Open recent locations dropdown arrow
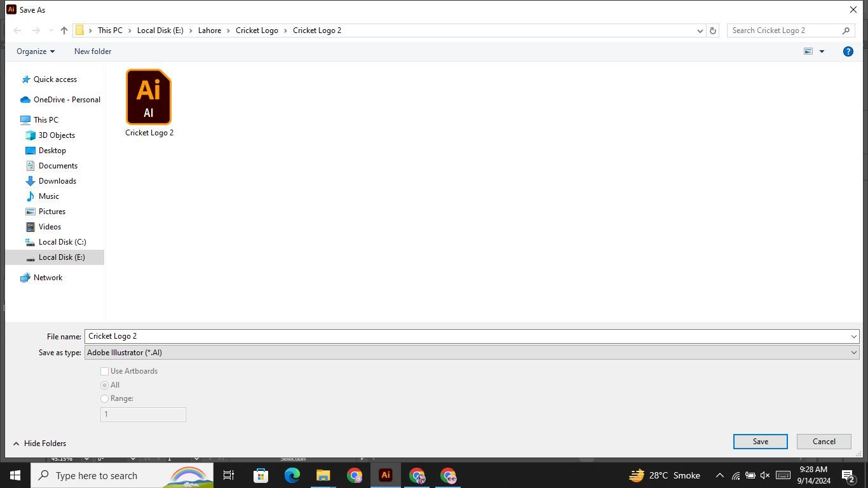The image size is (868, 488). [50, 30]
